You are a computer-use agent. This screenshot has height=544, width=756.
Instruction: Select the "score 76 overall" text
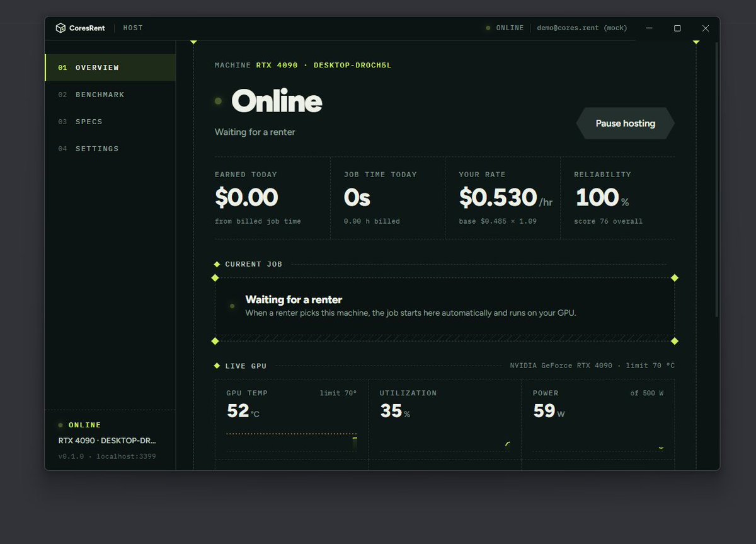(x=609, y=221)
